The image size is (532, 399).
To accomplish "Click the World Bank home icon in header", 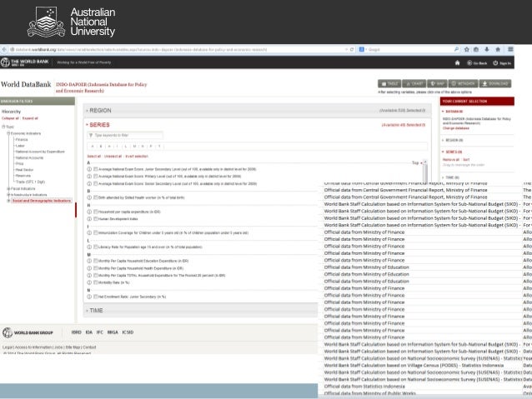I will coord(457,62).
